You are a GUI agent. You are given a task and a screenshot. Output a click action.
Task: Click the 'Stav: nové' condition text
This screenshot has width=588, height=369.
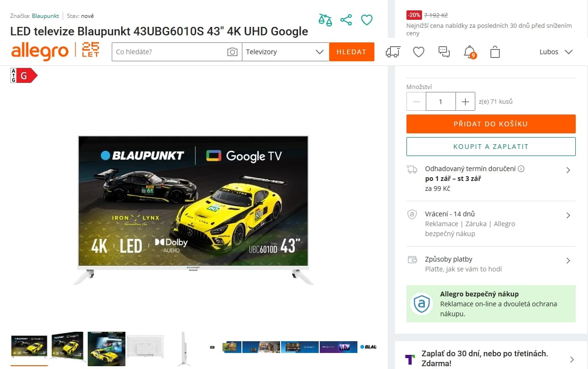pos(80,16)
